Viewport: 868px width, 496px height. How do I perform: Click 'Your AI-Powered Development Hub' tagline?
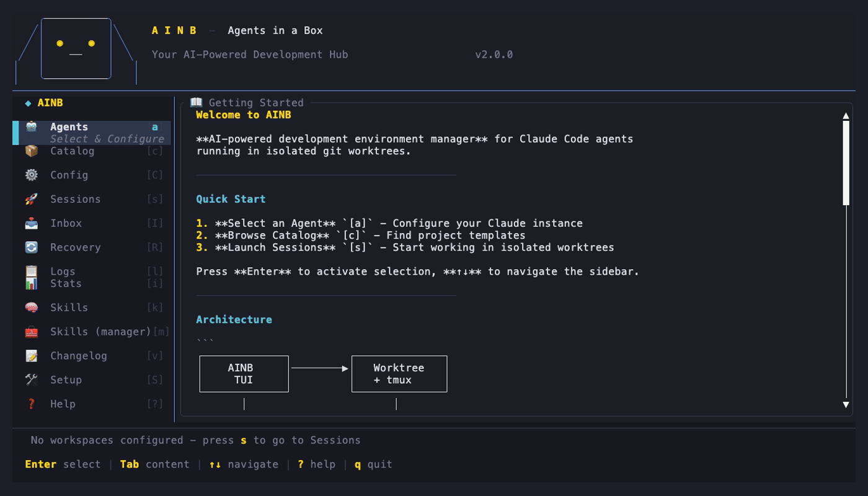(x=250, y=55)
